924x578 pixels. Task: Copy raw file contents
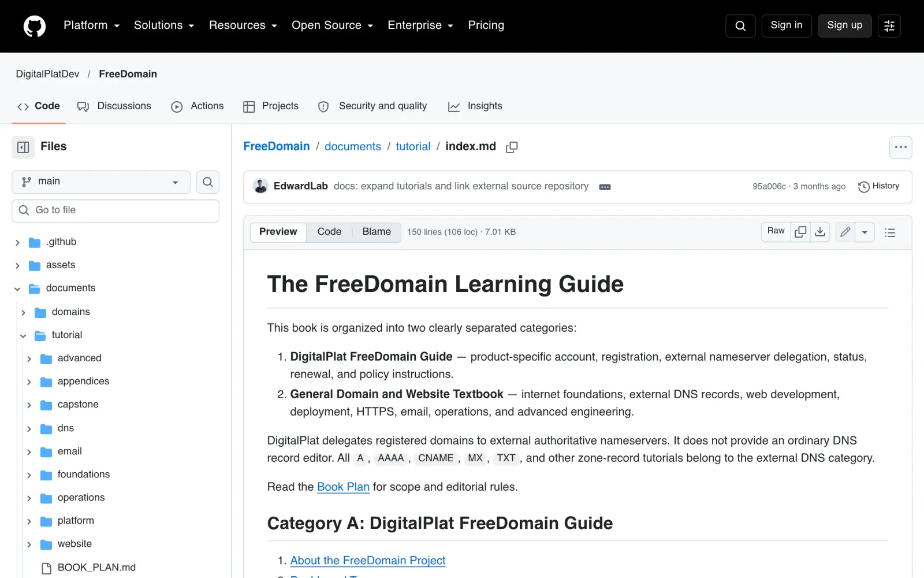[x=800, y=232]
